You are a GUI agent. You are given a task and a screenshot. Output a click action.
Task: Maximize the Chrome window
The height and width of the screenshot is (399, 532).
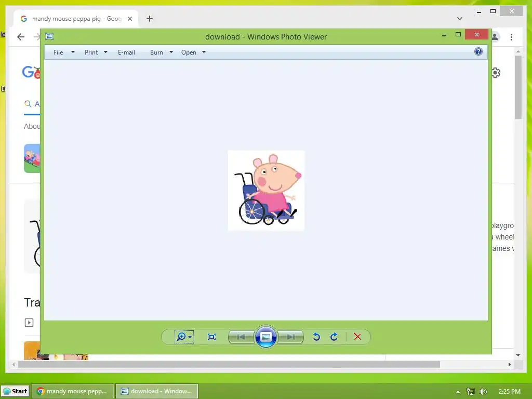click(493, 11)
